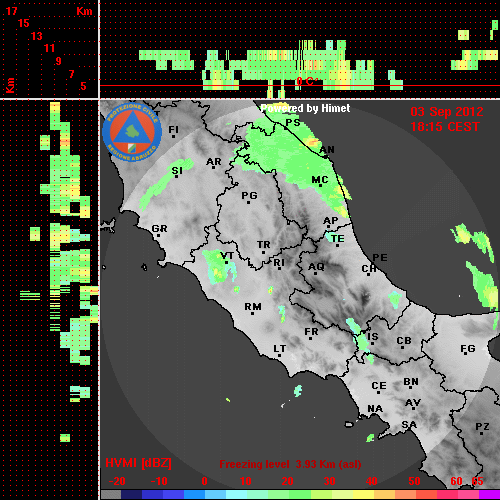Click the RM city marker on map
This screenshot has width=500, height=500.
coord(252,313)
